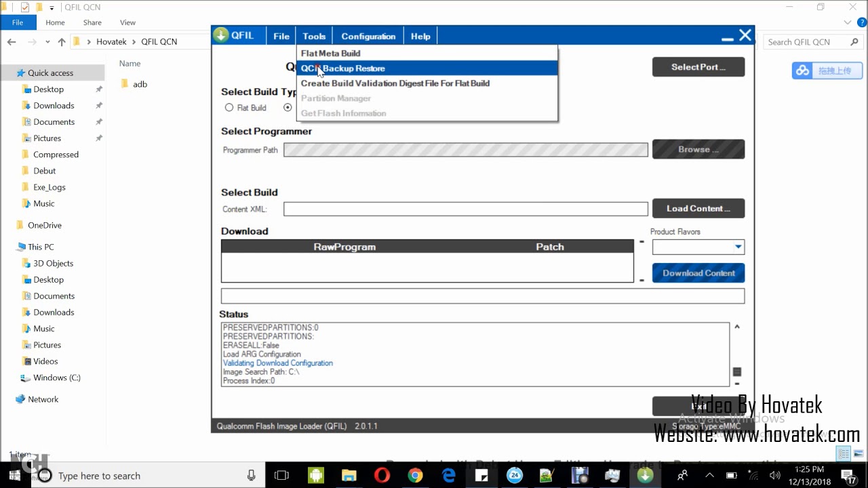The image size is (868, 488).
Task: Open the Android app on the taskbar
Action: (x=316, y=476)
